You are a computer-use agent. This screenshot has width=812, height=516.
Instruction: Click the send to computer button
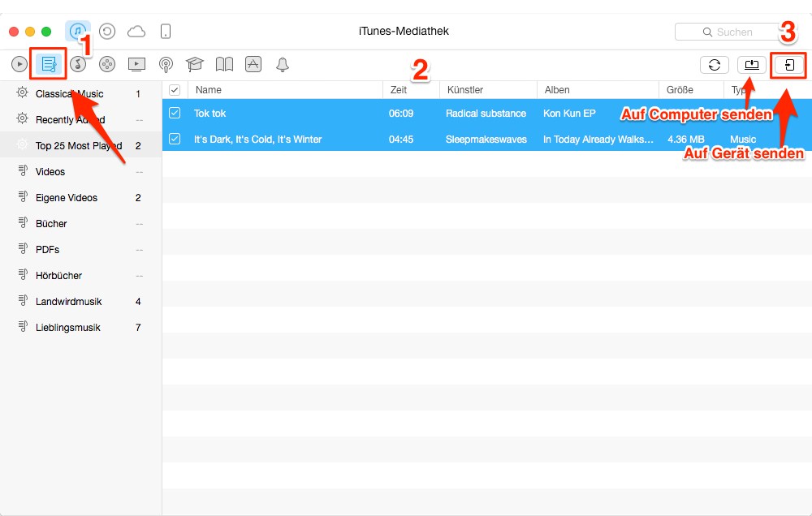(x=751, y=65)
